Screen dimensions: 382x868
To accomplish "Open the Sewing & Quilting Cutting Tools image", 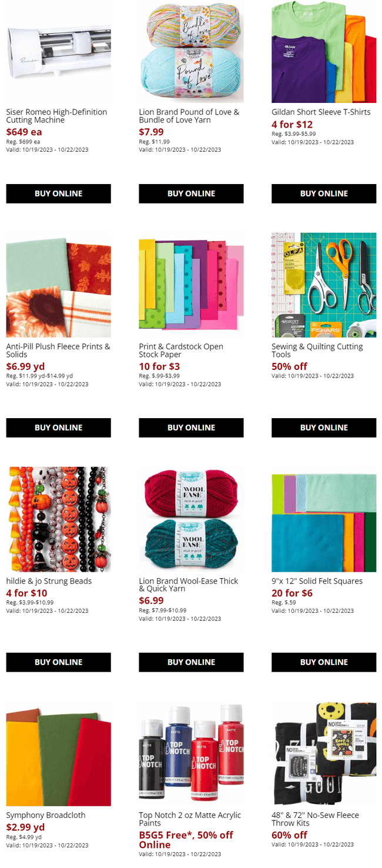I will 324,285.
